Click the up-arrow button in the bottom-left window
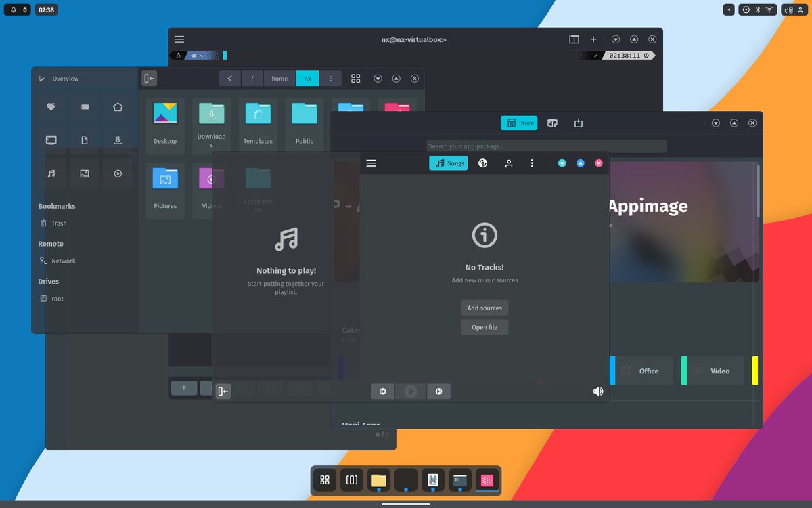812x508 pixels. [x=184, y=388]
